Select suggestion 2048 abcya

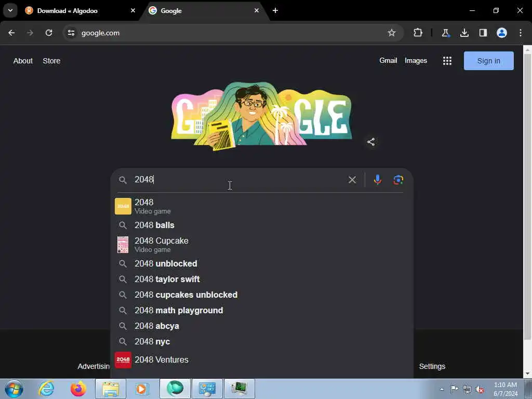click(262, 326)
